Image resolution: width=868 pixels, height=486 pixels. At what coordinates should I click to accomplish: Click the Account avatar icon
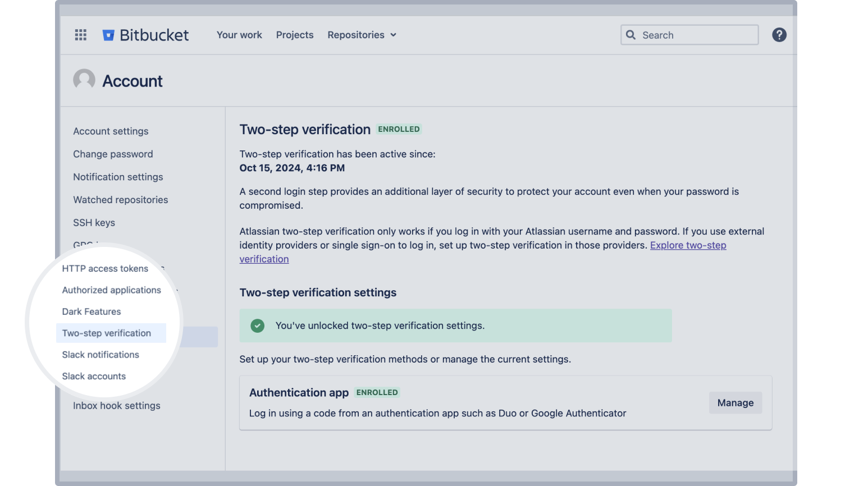pos(84,80)
